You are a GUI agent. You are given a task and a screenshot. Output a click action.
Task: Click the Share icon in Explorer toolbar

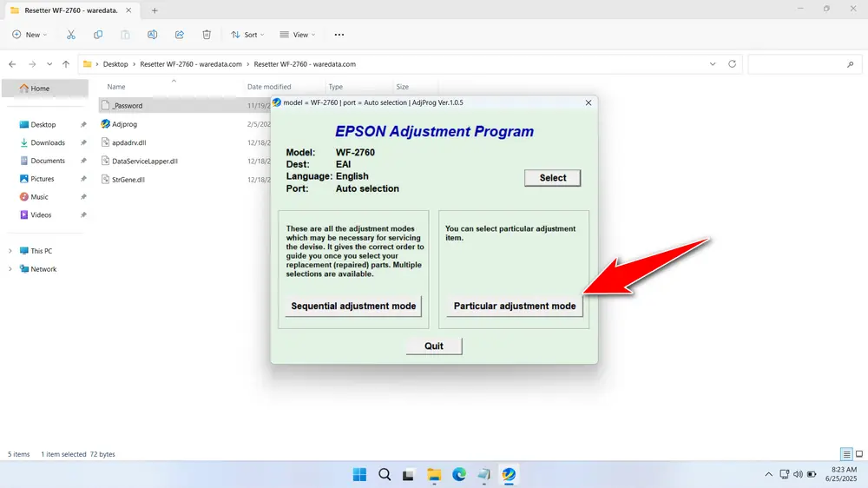coord(180,35)
